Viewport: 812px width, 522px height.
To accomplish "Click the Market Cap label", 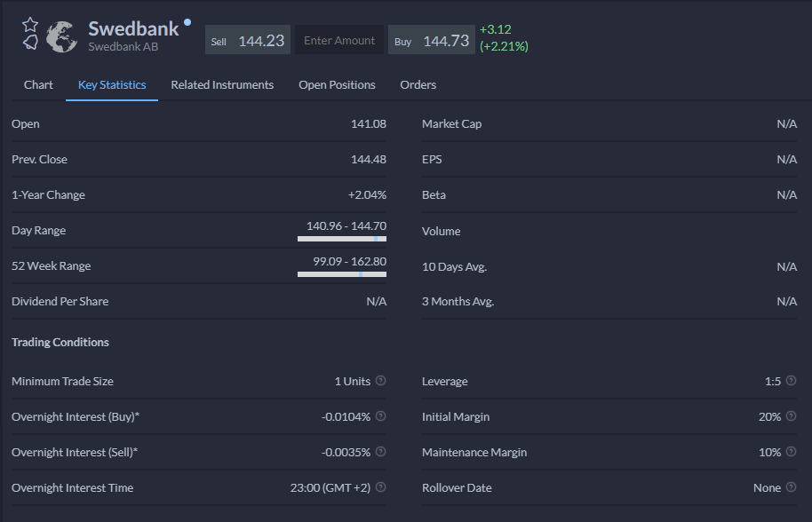I will pyautogui.click(x=451, y=123).
